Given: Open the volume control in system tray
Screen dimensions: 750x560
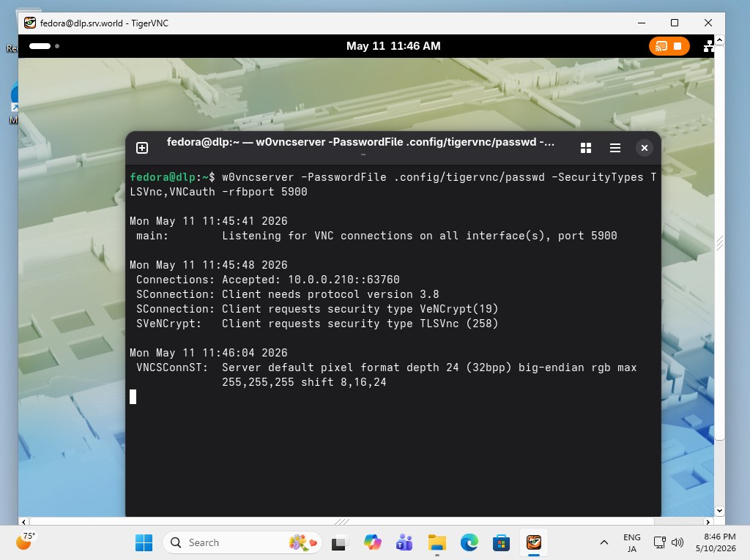Looking at the screenshot, I should click(x=677, y=542).
